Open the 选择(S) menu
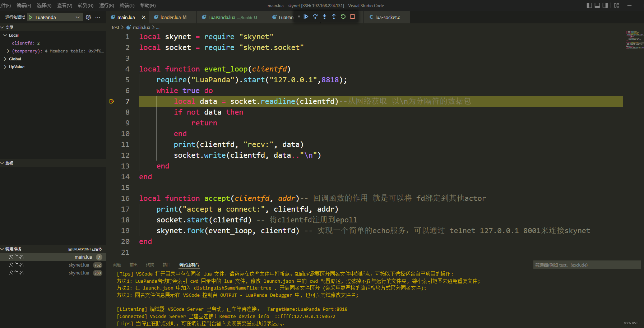The image size is (644, 328). point(44,5)
